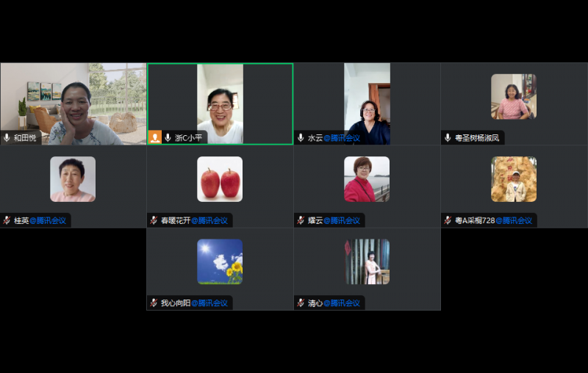Click the muted mic icon next to 清心

coord(301,303)
